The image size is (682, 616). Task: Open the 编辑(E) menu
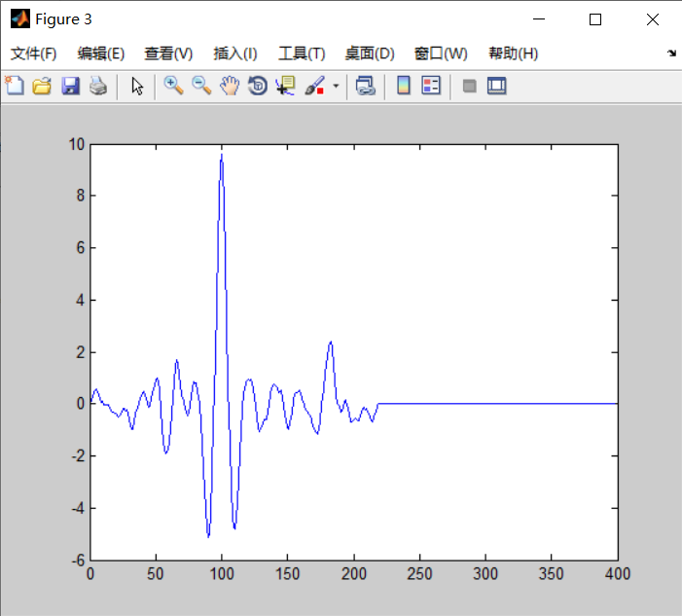click(x=101, y=54)
